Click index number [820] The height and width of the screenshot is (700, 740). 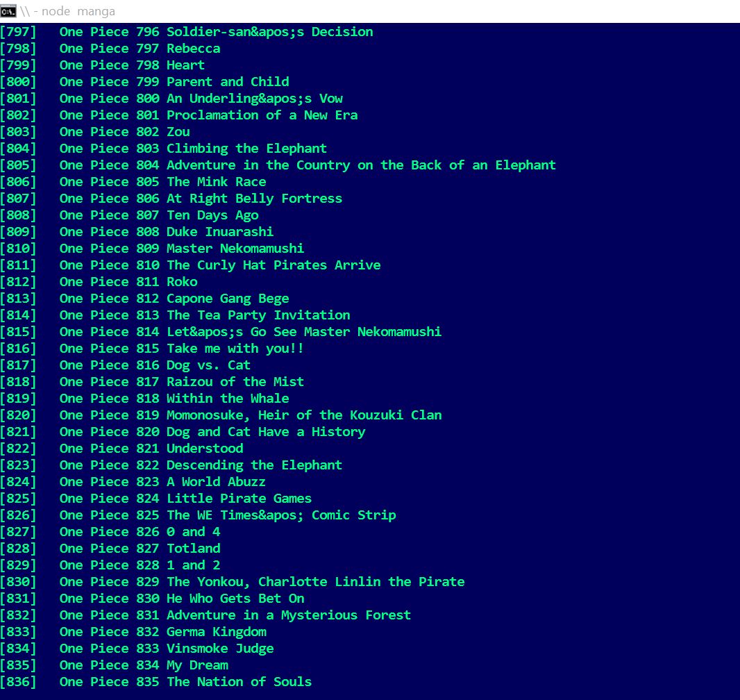[18, 415]
